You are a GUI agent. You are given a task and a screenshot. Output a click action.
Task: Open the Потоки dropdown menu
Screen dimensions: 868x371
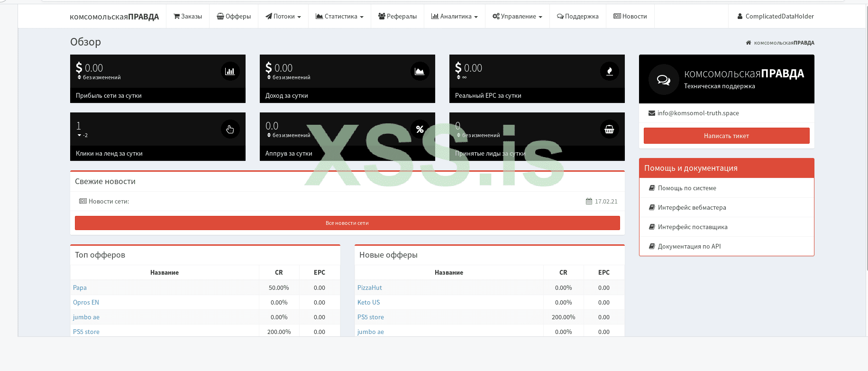click(x=283, y=16)
